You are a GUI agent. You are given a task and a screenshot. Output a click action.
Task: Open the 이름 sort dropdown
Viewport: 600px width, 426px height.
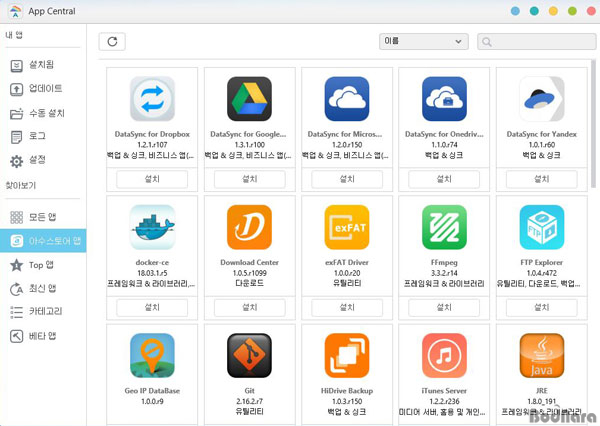(x=424, y=41)
